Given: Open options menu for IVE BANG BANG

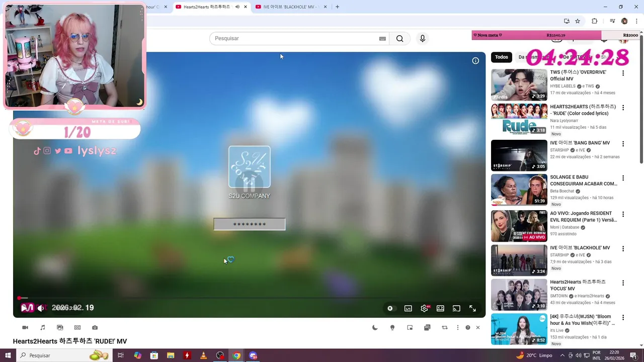Looking at the screenshot, I should [x=623, y=144].
